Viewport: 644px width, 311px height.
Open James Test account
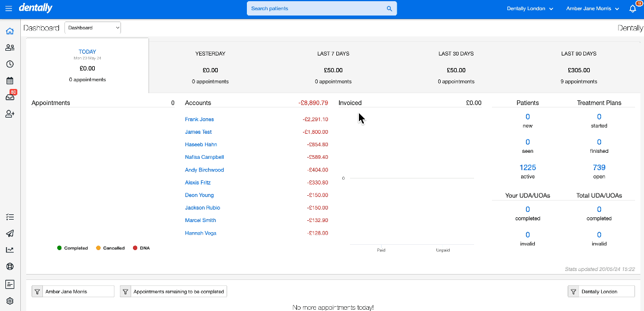[x=199, y=132]
